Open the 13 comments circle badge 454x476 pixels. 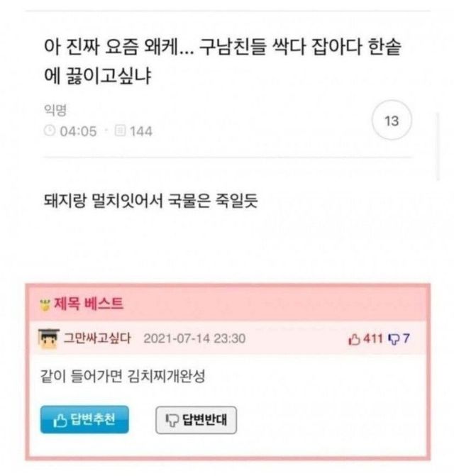pyautogui.click(x=392, y=120)
